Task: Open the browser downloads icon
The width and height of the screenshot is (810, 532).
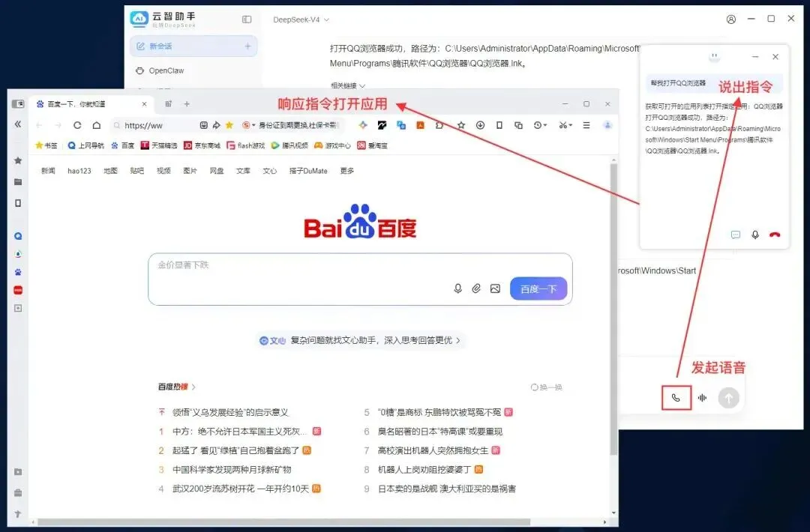Action: point(480,125)
